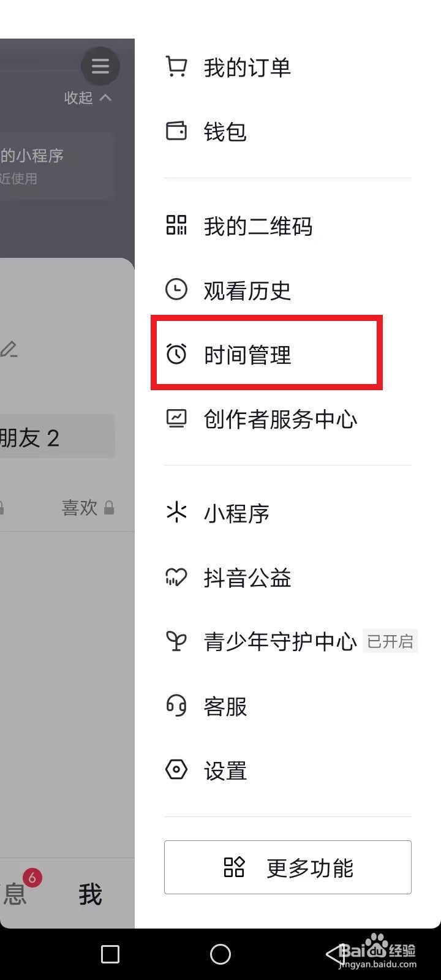Screen dimensions: 441x980
Task: Open 抖音公益 heart icon
Action: [176, 577]
